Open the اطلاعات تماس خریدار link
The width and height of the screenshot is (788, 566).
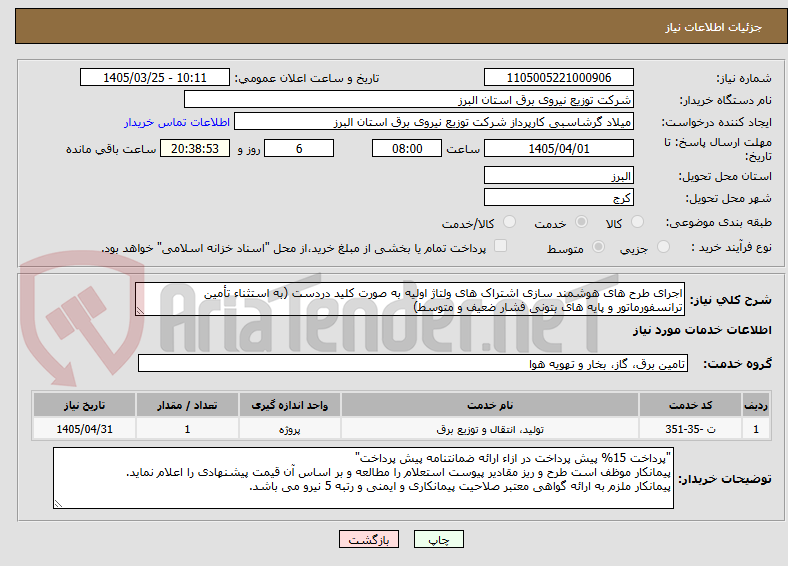click(x=177, y=122)
